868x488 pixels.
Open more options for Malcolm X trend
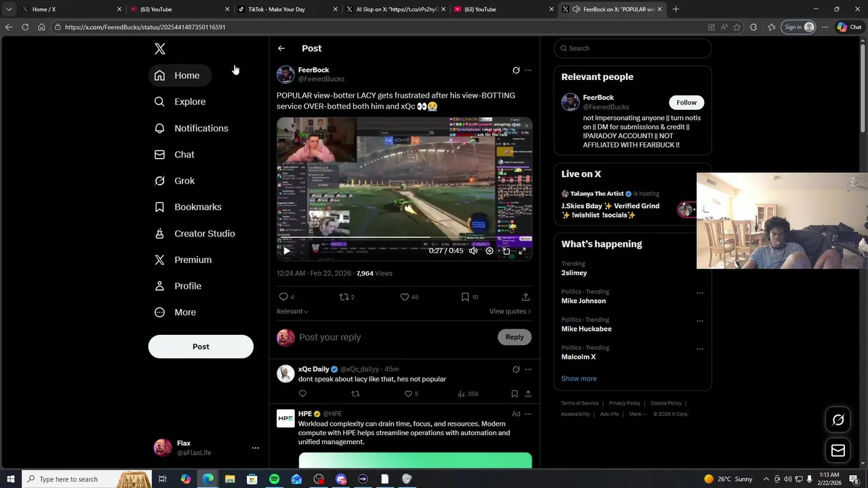(x=700, y=349)
